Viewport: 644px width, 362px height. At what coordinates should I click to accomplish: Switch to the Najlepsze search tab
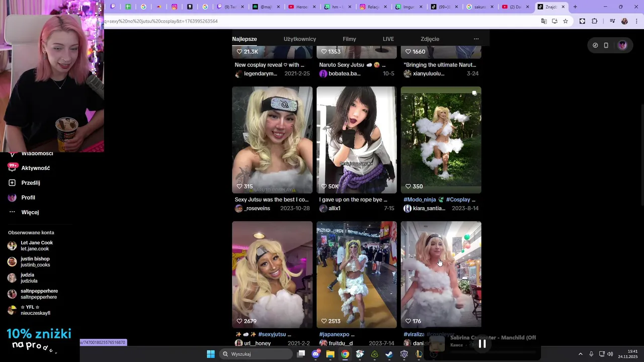click(245, 39)
